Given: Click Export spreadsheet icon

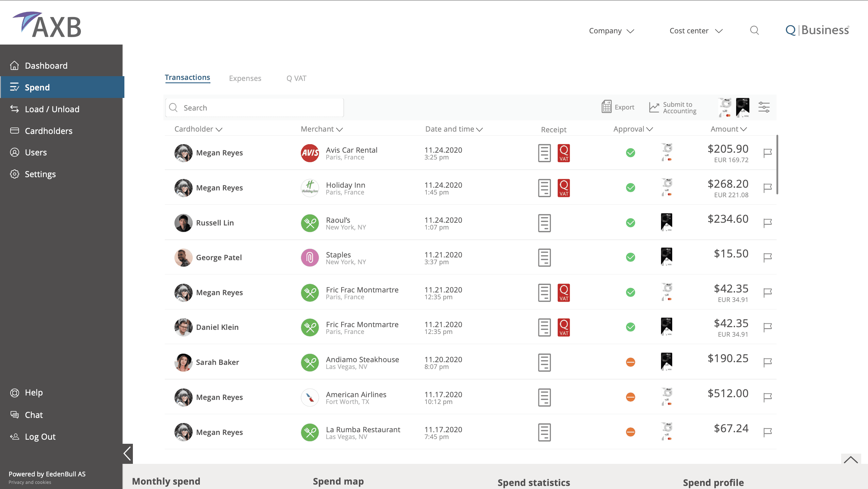Looking at the screenshot, I should pyautogui.click(x=606, y=107).
